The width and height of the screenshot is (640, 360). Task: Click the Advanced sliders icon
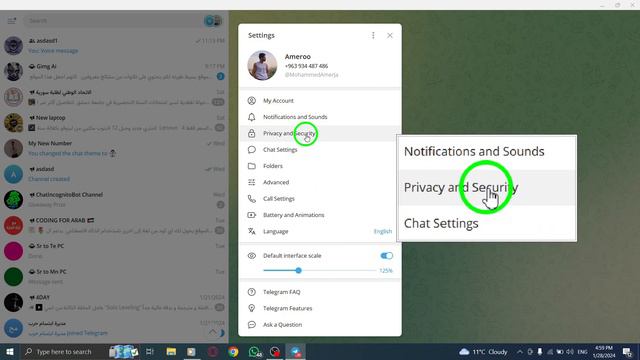pyautogui.click(x=252, y=182)
